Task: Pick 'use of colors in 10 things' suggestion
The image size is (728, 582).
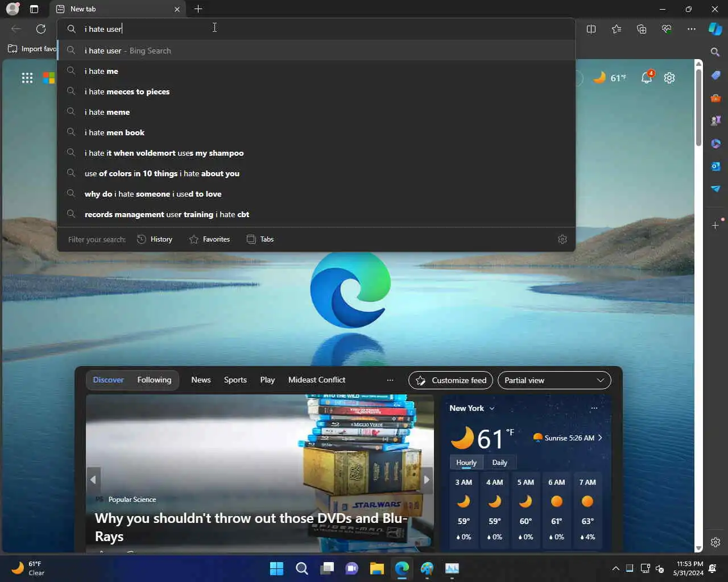Action: [x=316, y=173]
